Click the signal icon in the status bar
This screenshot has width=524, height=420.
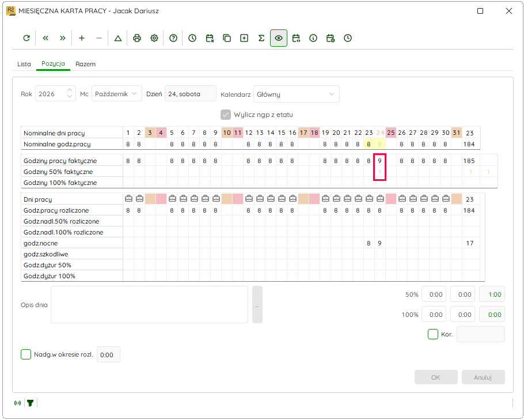click(x=18, y=403)
